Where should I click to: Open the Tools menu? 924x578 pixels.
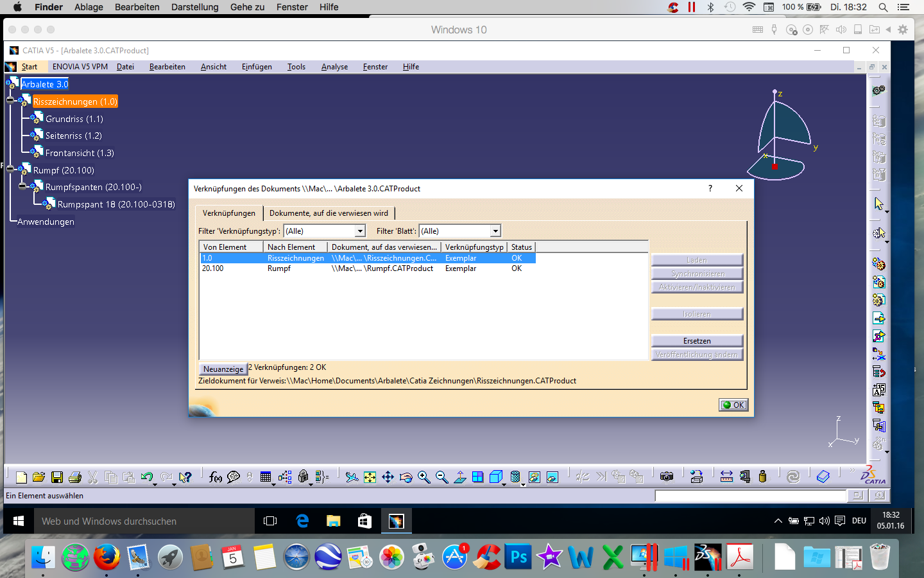(x=296, y=67)
